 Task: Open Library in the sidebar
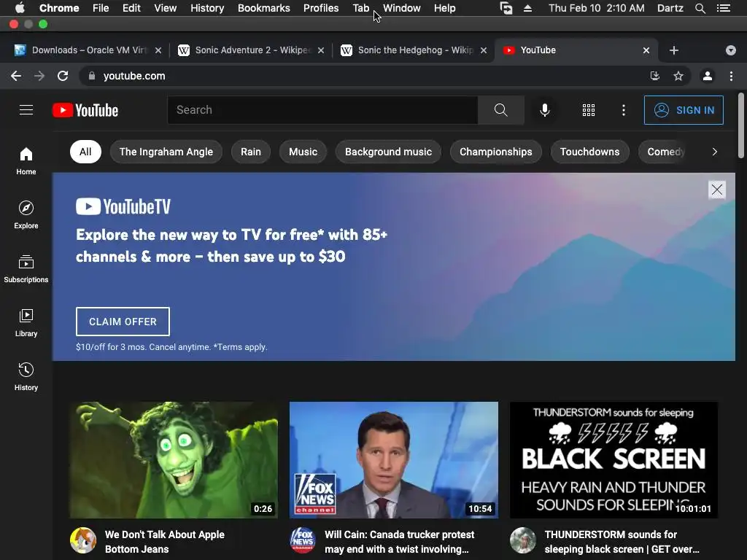[26, 323]
